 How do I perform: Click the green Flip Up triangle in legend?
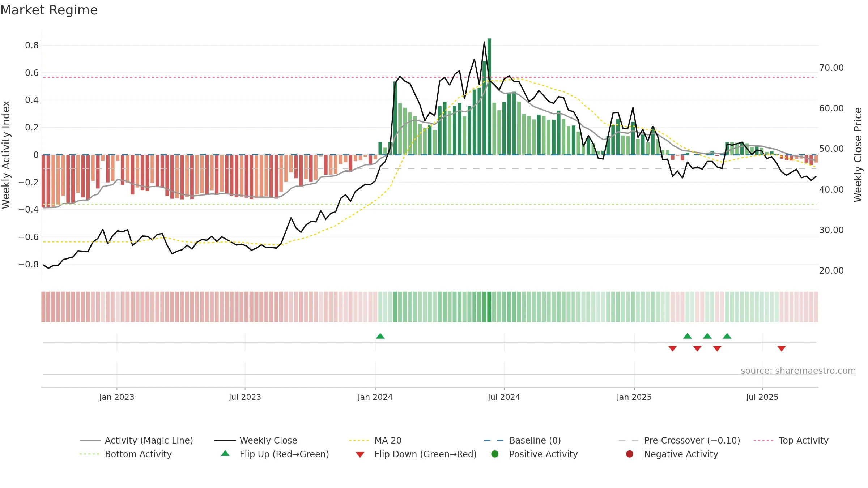tap(225, 453)
